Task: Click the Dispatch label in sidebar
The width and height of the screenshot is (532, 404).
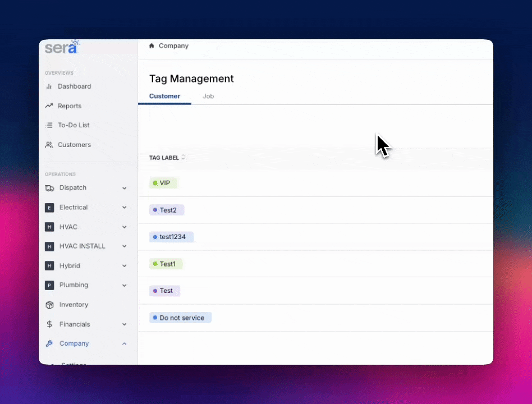Action: coord(72,187)
